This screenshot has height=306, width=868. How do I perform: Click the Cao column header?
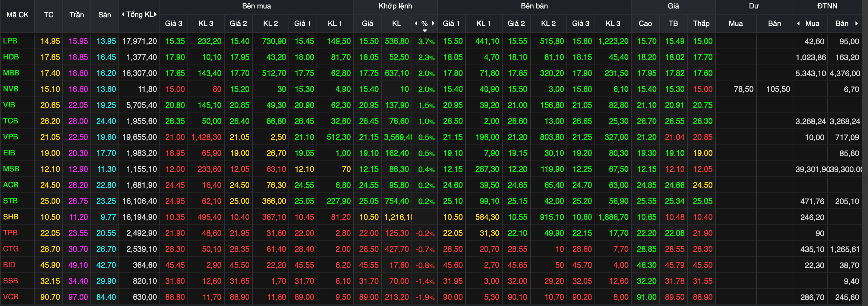(x=645, y=24)
